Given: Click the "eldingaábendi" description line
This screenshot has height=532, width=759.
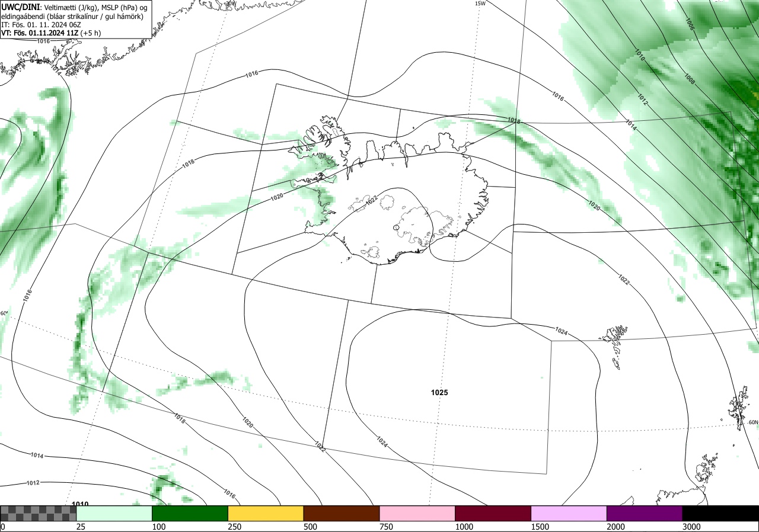Looking at the screenshot, I should (72, 16).
